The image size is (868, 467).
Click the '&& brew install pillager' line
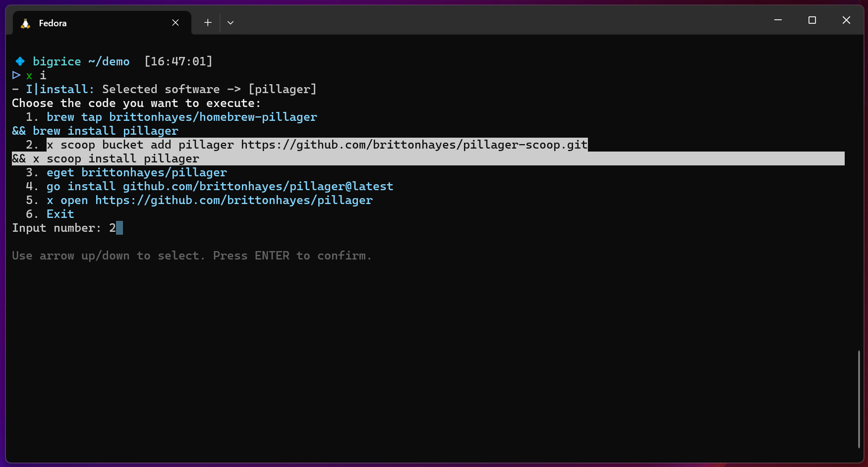tap(95, 131)
